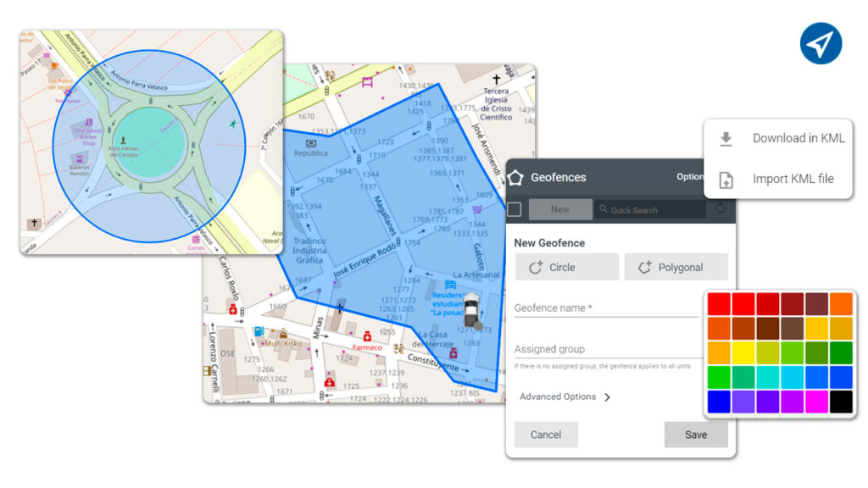This screenshot has width=868, height=488.
Task: Open the Options menu in Geofences header
Action: (690, 177)
